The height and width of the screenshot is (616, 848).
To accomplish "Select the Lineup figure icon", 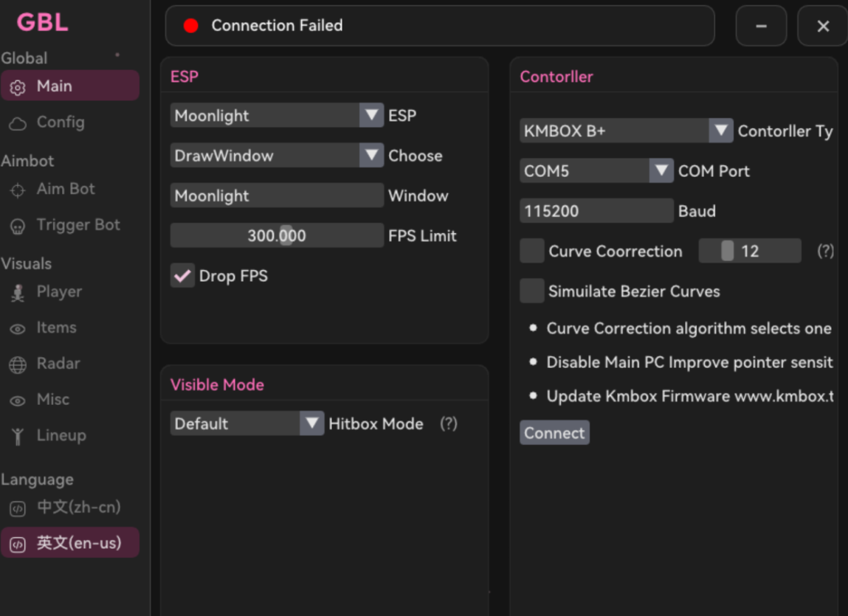I will (18, 436).
